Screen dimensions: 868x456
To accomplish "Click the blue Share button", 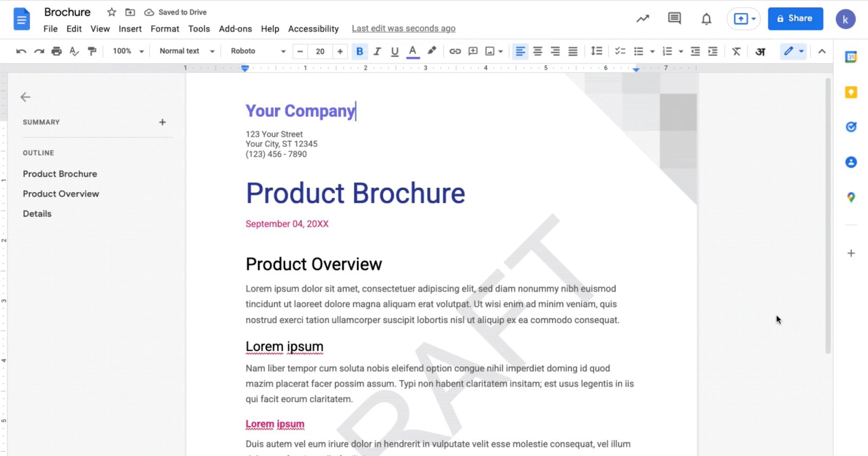I will [x=795, y=18].
